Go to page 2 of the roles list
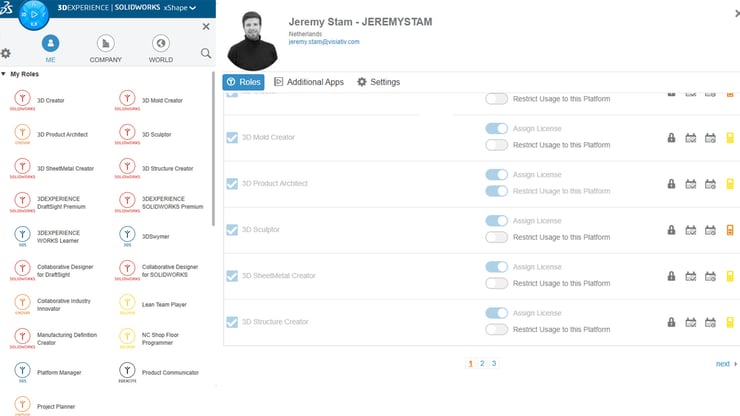 [482, 364]
